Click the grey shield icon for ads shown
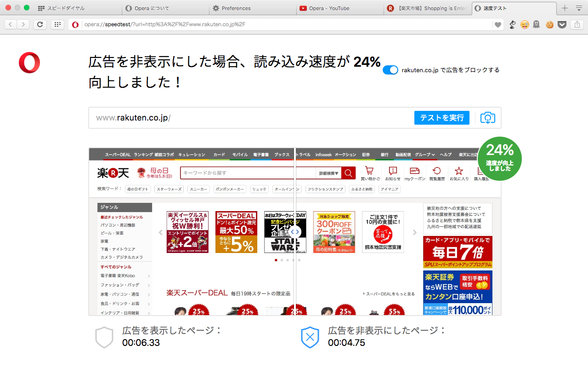 [x=104, y=337]
